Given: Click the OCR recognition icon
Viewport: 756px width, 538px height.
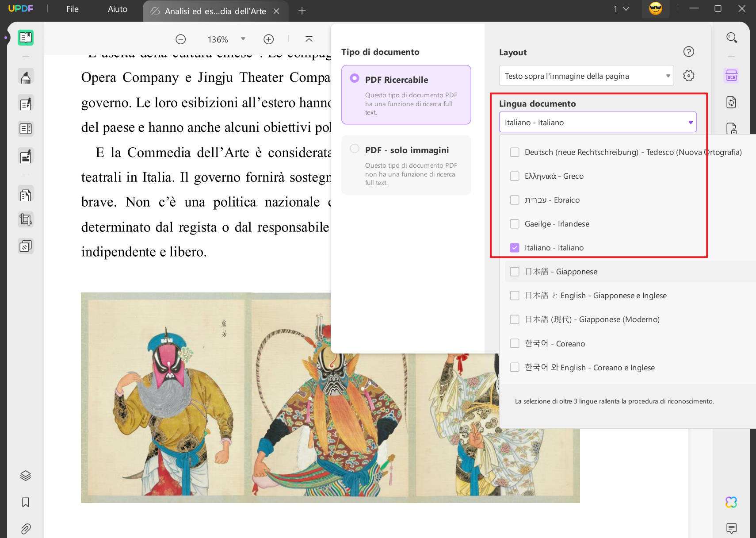Looking at the screenshot, I should click(x=732, y=76).
